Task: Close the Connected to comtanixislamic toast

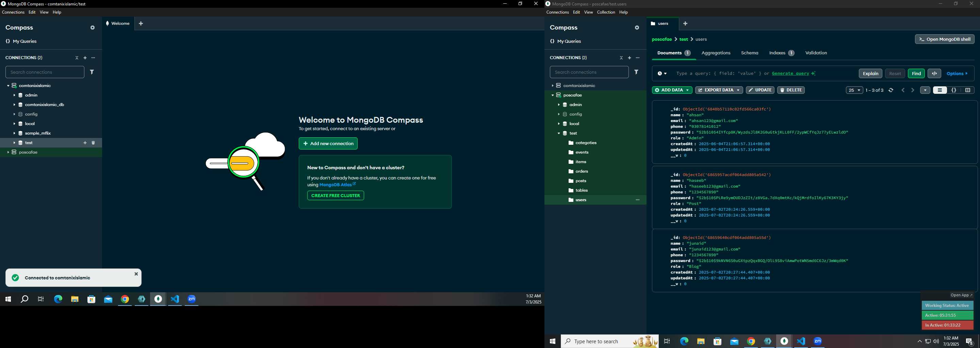Action: [x=136, y=274]
